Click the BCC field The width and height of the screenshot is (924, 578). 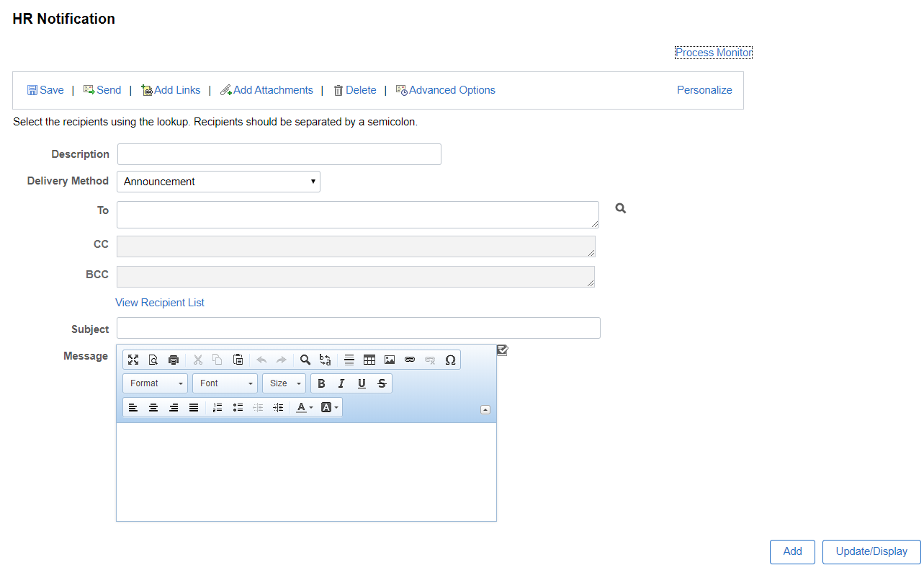[x=356, y=277]
